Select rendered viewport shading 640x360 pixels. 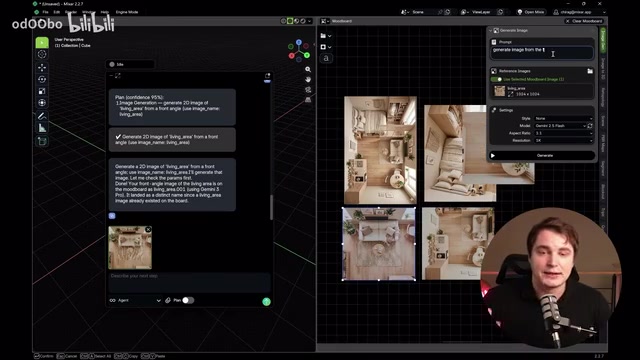(x=303, y=21)
